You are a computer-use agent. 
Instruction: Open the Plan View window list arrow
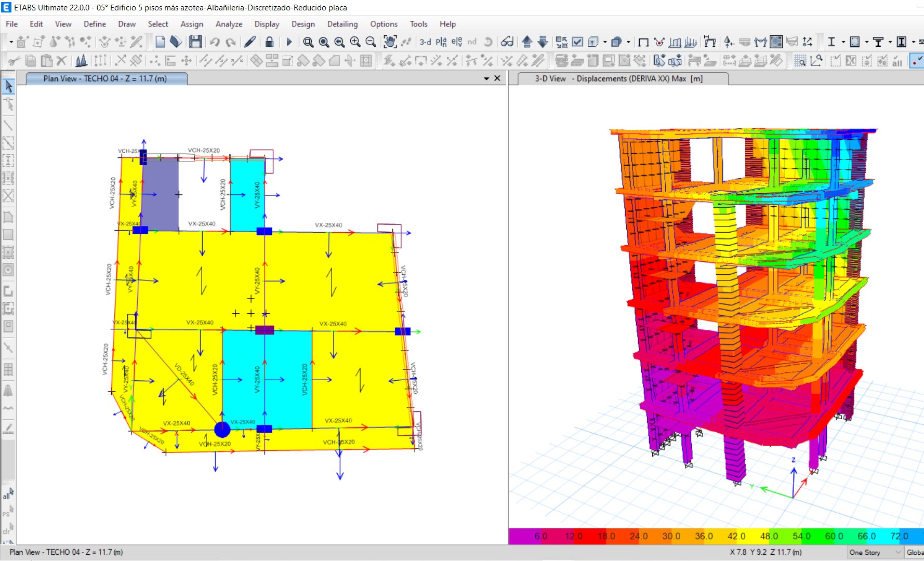486,78
